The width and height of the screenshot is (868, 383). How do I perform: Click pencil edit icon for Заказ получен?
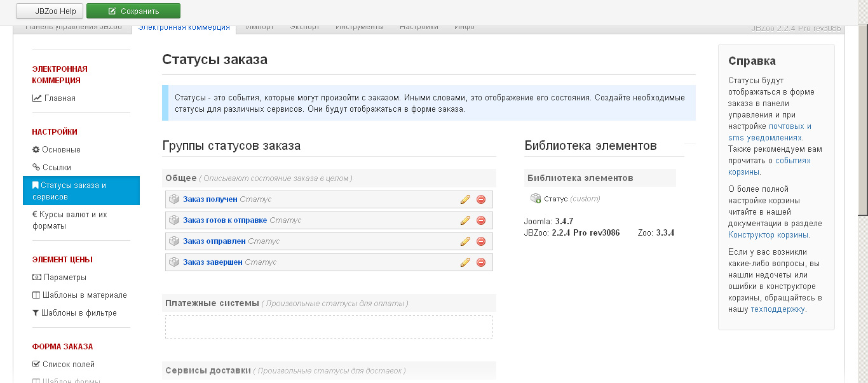[x=465, y=199]
